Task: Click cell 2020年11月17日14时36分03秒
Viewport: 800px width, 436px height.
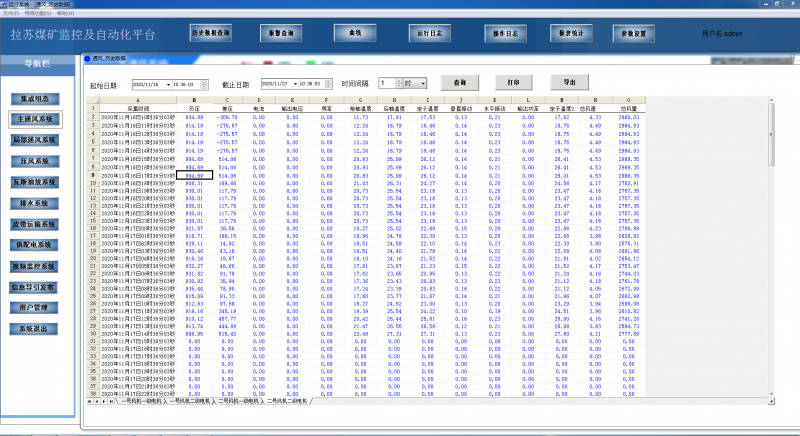Action: [138, 334]
